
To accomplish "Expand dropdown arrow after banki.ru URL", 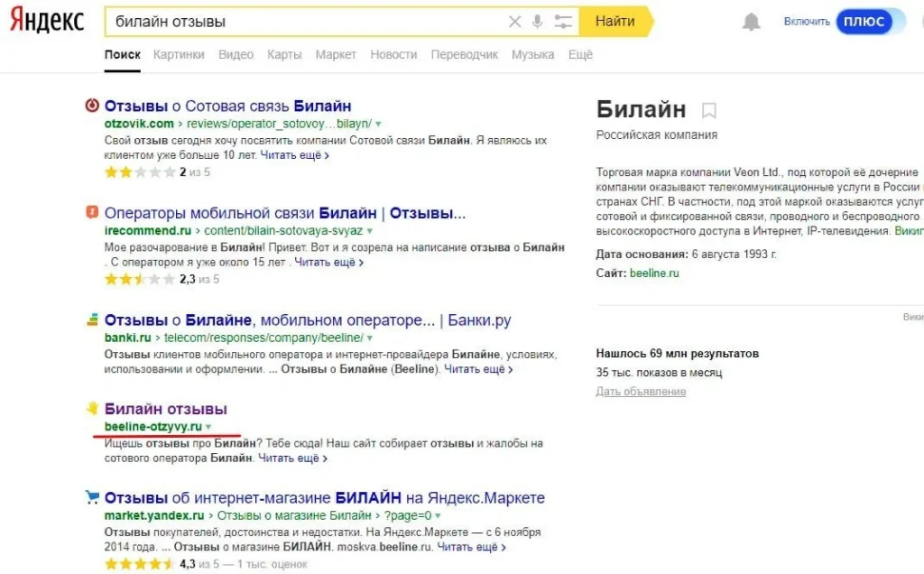I will tap(369, 338).
